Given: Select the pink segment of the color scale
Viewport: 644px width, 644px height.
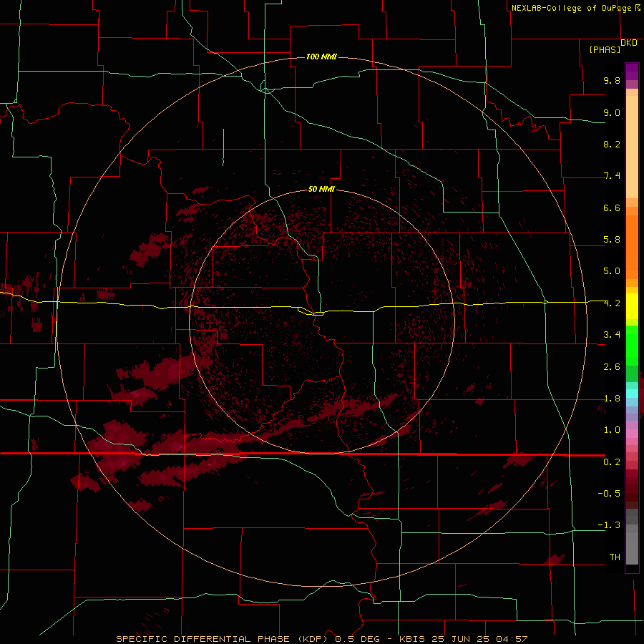Looking at the screenshot, I should tap(632, 434).
